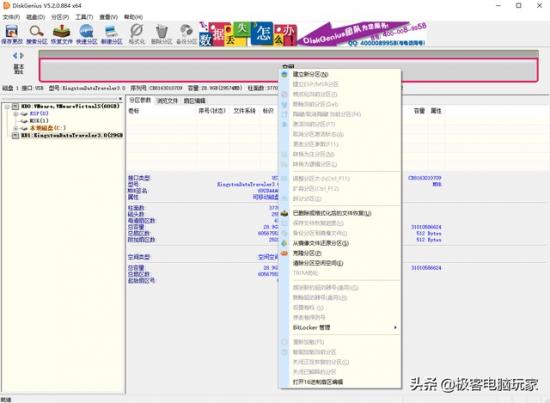The height and width of the screenshot is (403, 550).
Task: Click the 卷标 column header
Action: pyautogui.click(x=134, y=111)
